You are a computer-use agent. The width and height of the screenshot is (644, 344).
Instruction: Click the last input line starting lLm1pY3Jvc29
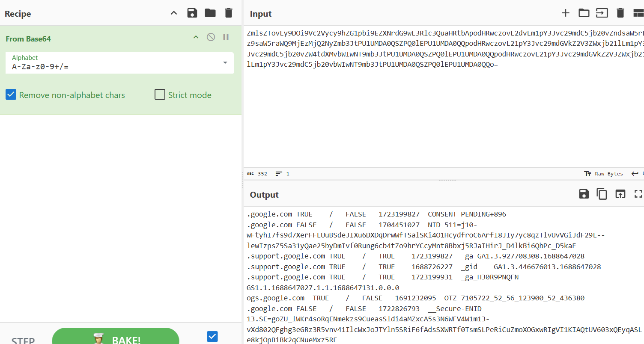tap(373, 65)
